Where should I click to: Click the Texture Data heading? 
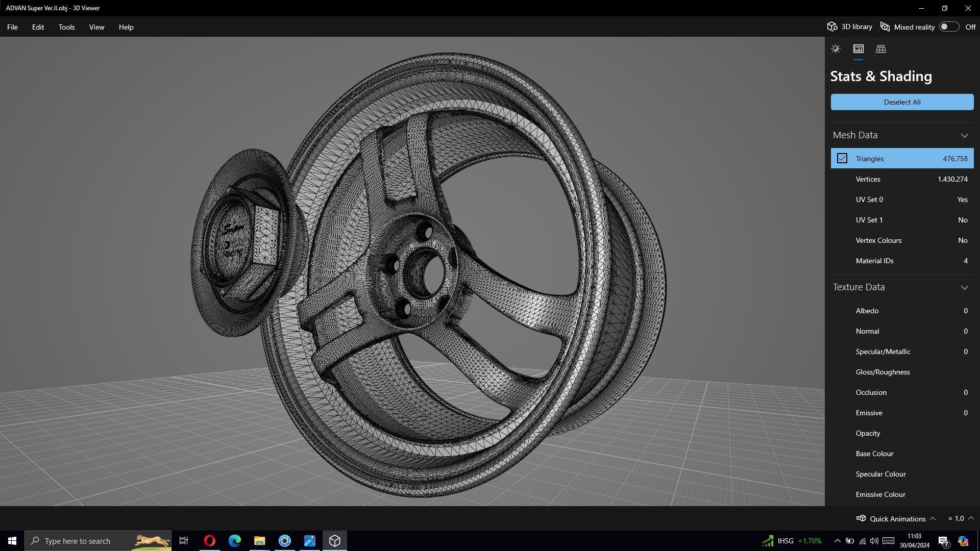(859, 287)
